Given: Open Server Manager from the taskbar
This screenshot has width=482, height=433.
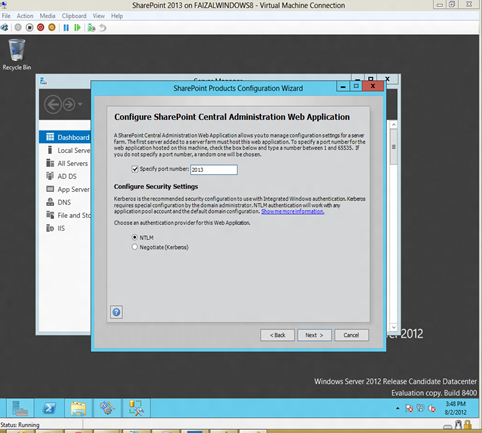Looking at the screenshot, I should click(20, 408).
